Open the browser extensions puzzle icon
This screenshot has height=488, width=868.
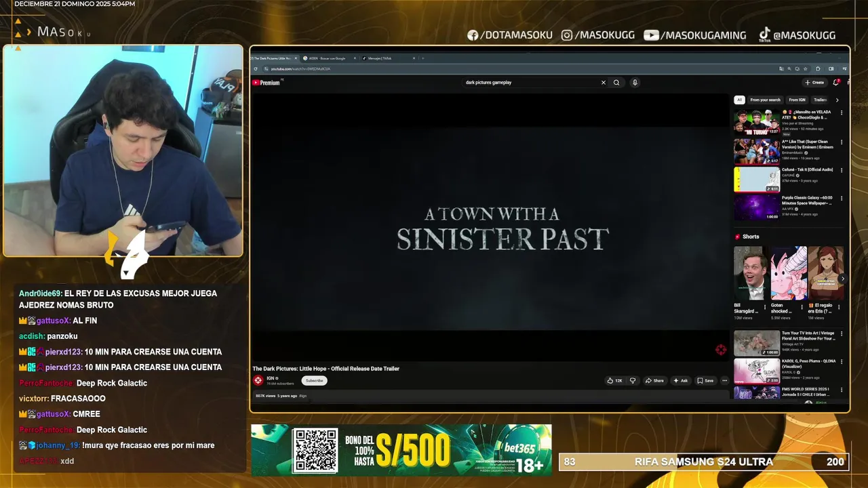[818, 68]
